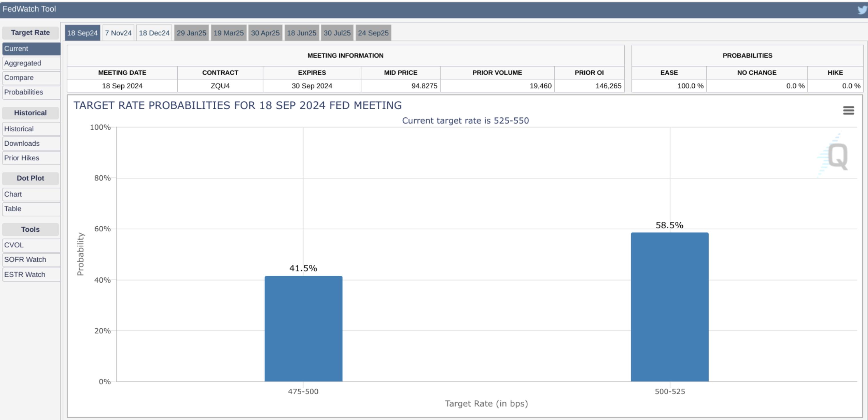Image resolution: width=868 pixels, height=420 pixels.
Task: Open the Historical sidebar item
Action: [31, 129]
